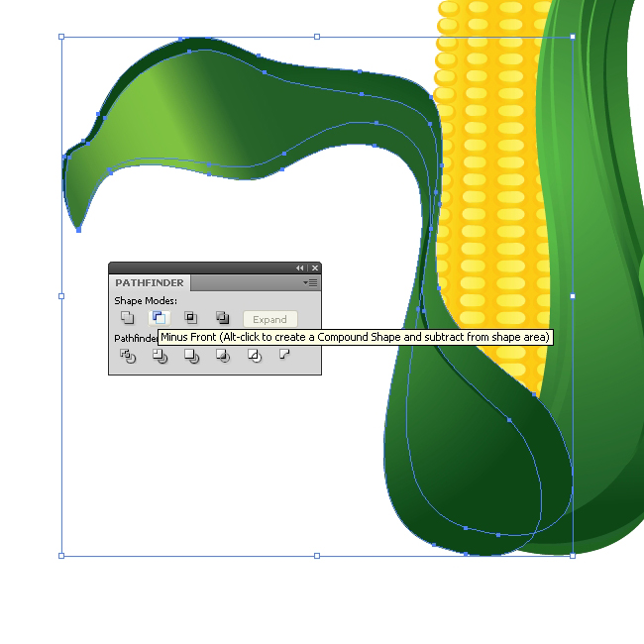The height and width of the screenshot is (644, 644).
Task: Click the top-center bounding box handle
Action: [x=317, y=37]
